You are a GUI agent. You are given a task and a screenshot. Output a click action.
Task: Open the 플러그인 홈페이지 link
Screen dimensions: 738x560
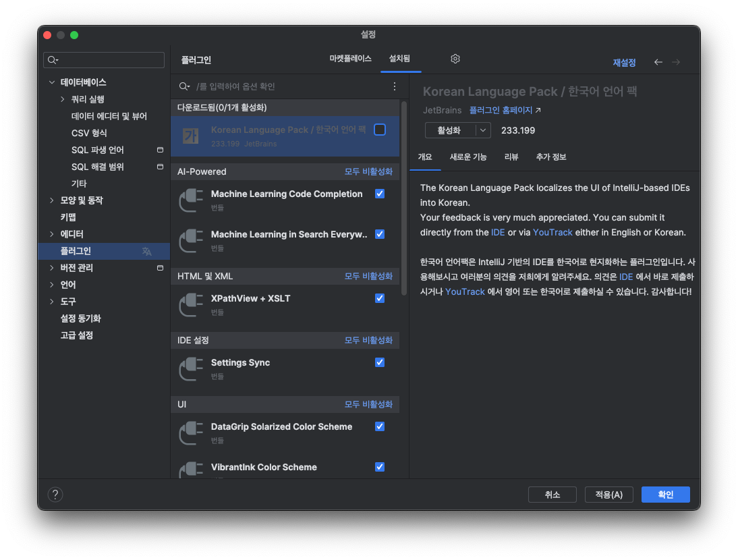[x=501, y=110]
